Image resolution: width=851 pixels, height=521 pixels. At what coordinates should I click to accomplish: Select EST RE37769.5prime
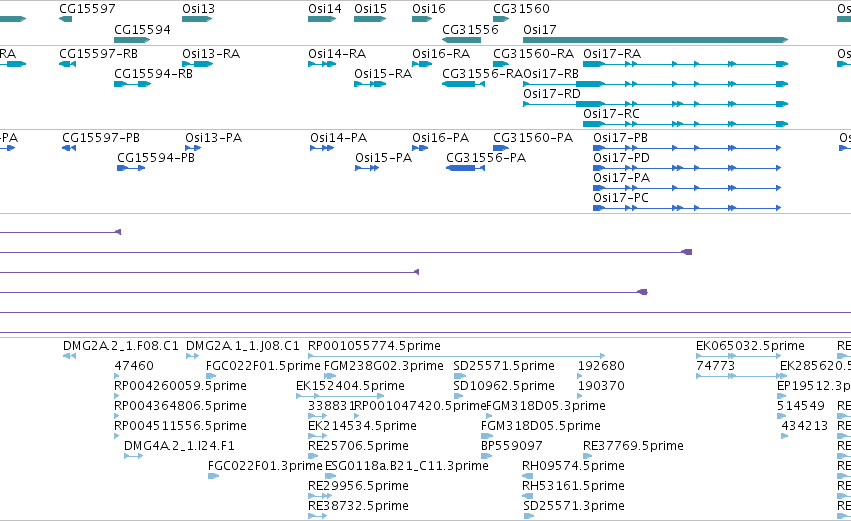(633, 447)
